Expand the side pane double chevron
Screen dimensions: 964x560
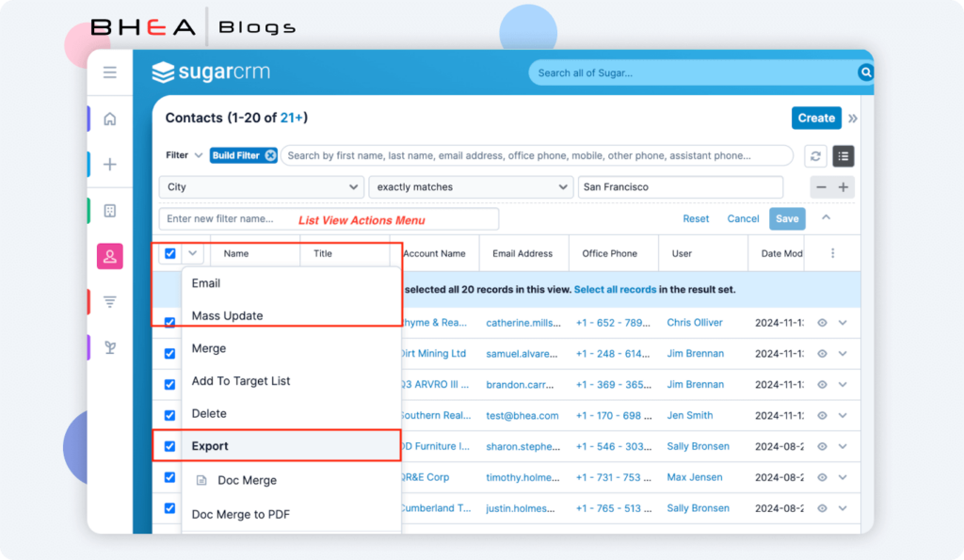[x=853, y=119]
